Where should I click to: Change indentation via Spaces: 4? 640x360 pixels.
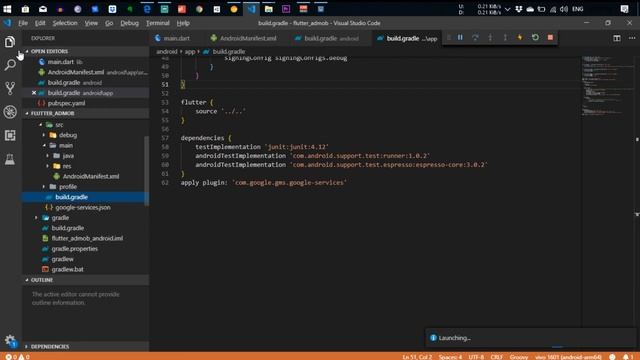(x=450, y=357)
